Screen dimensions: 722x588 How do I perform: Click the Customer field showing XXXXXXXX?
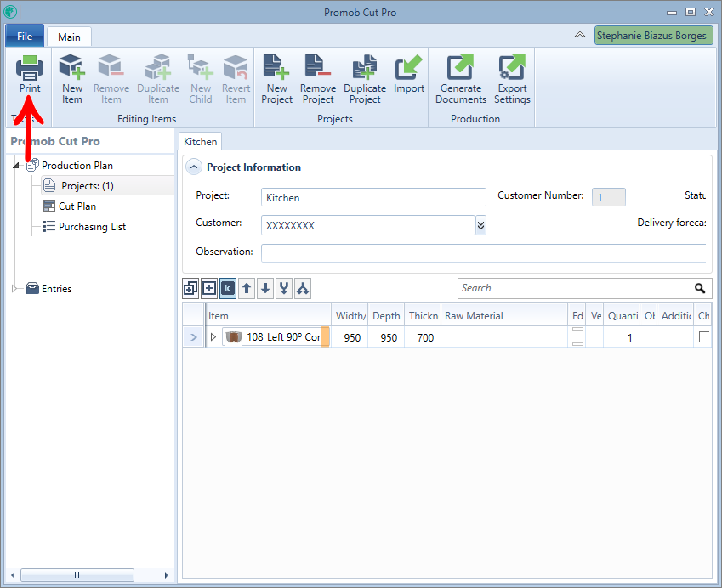tap(368, 225)
